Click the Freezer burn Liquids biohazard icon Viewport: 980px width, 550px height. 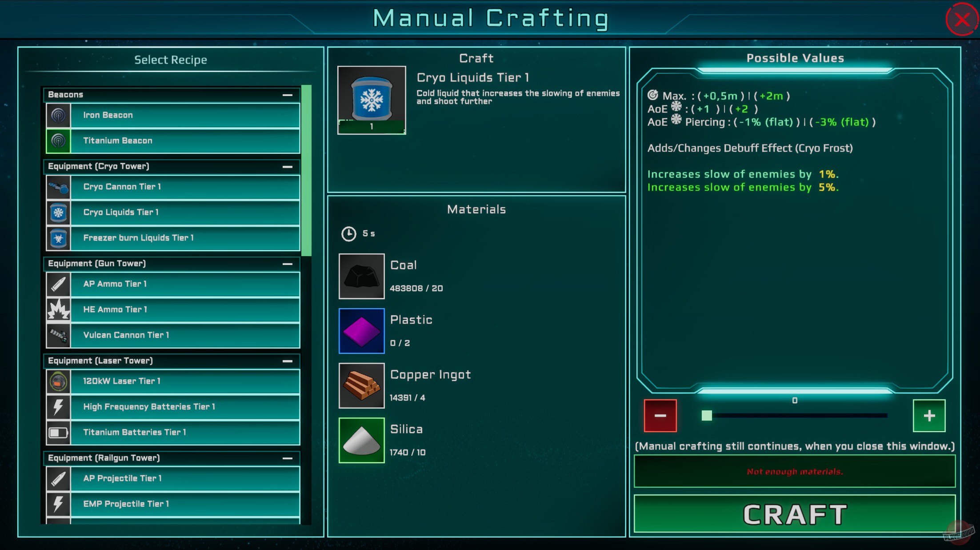tap(59, 238)
